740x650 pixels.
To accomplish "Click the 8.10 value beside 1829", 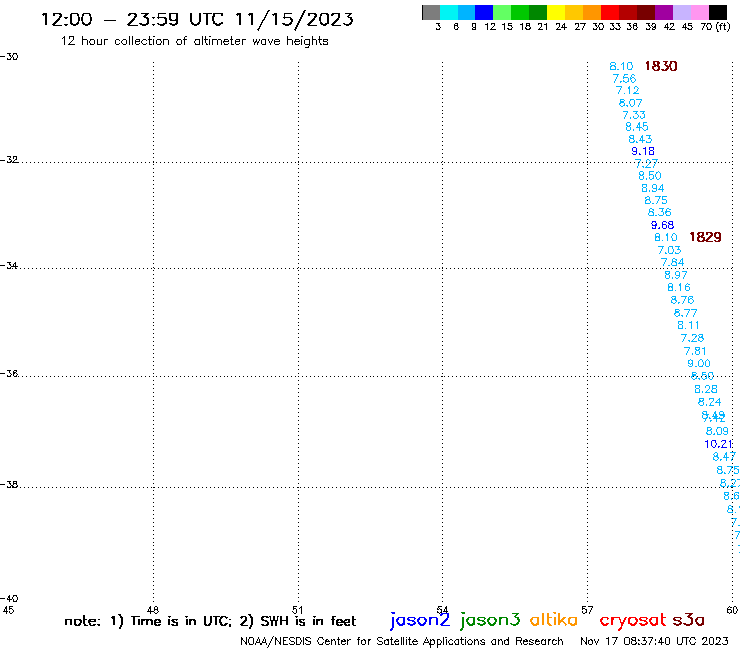I will click(666, 237).
